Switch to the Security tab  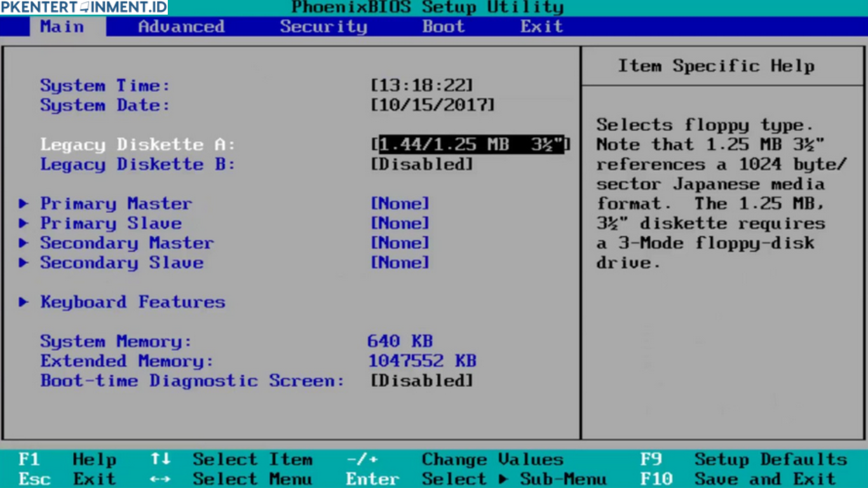(x=323, y=27)
